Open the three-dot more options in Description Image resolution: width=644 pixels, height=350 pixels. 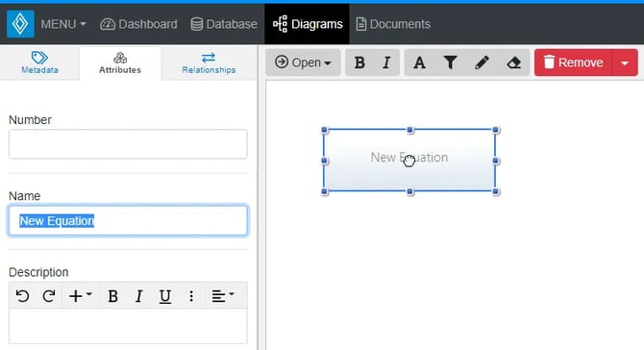coord(191,296)
